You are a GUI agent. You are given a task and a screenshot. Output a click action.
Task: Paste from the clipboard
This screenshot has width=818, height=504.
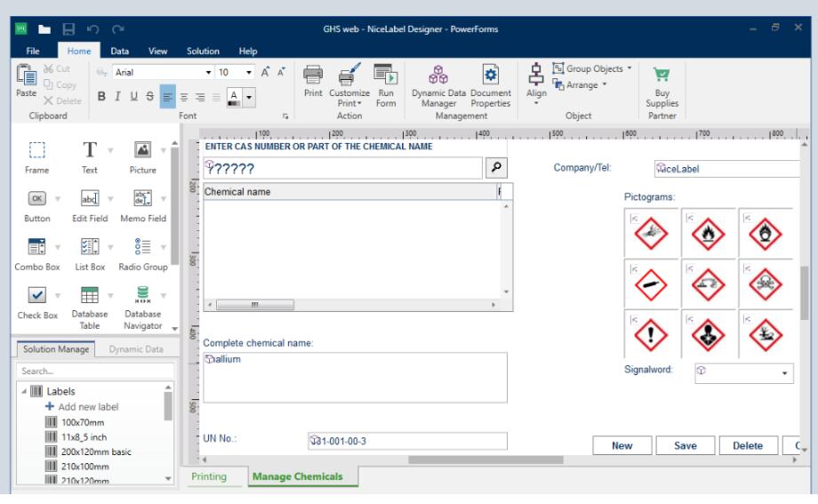[26, 81]
